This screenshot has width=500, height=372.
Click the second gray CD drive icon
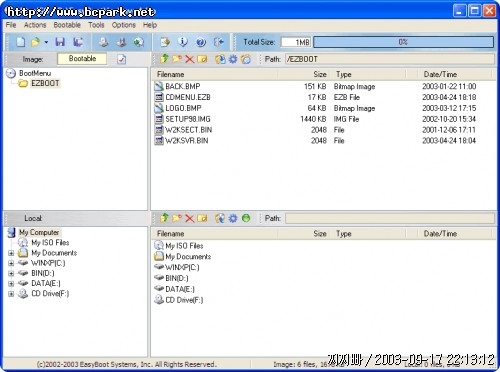121,42
